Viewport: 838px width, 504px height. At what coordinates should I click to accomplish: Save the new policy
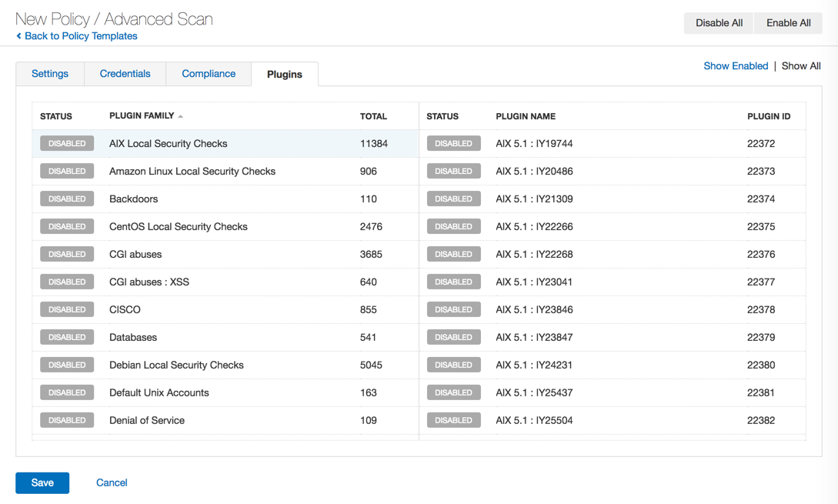pyautogui.click(x=42, y=482)
